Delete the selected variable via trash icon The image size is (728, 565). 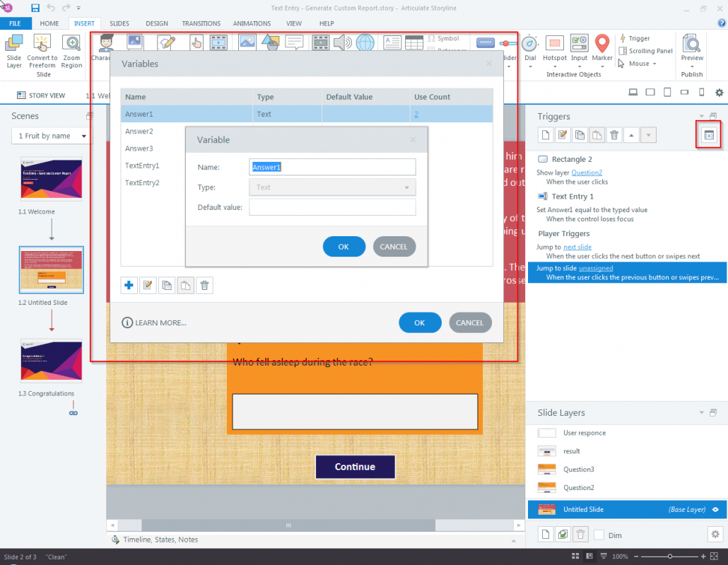[204, 285]
